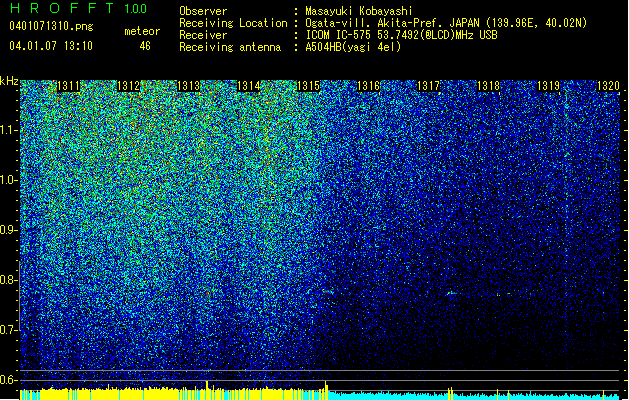The image size is (629, 400).
Task: Click the yellow signal level bar graph
Action: click(x=174, y=394)
